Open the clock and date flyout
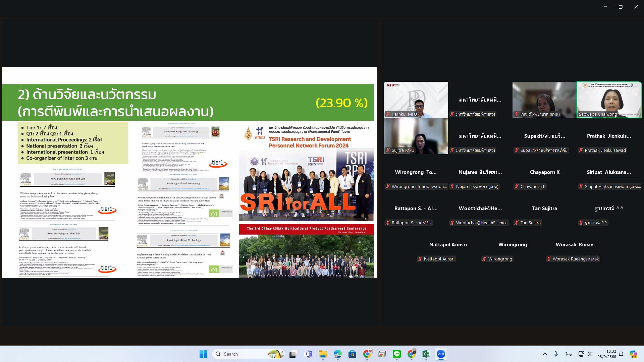 pyautogui.click(x=606, y=354)
